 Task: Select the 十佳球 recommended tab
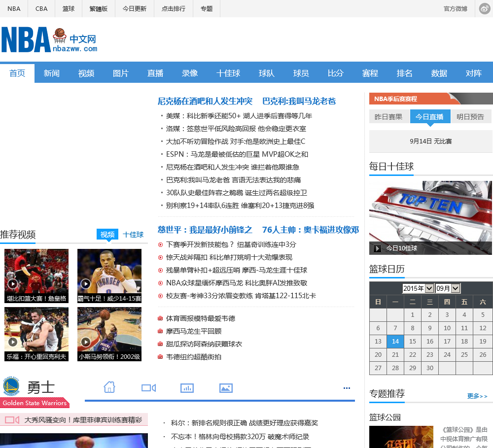tap(133, 235)
